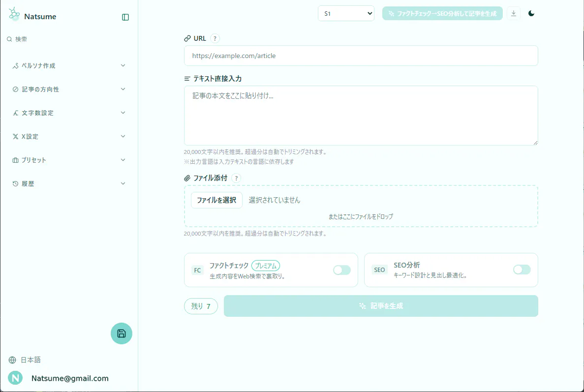
Task: Expand プリセット chevron
Action: [x=123, y=160]
